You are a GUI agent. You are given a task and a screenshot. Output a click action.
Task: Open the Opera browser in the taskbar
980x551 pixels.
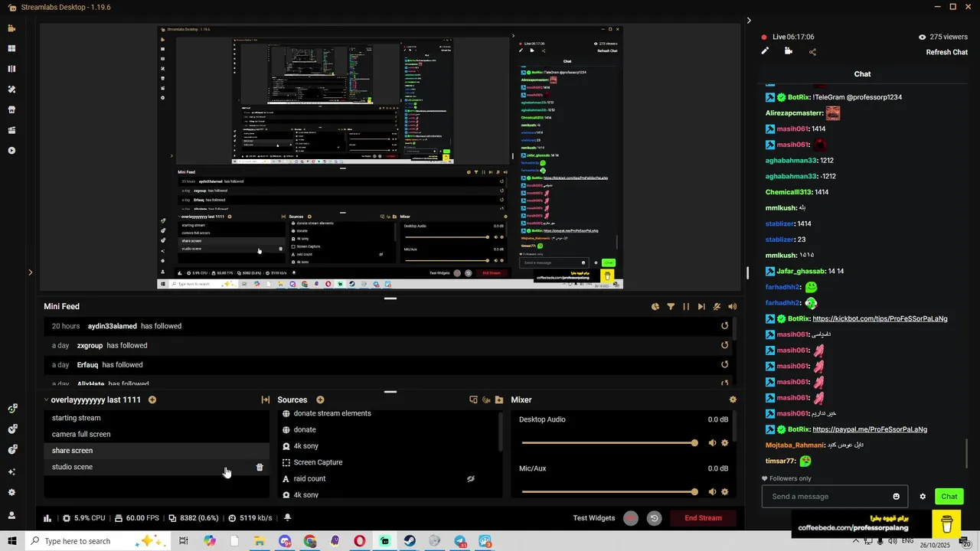point(359,541)
